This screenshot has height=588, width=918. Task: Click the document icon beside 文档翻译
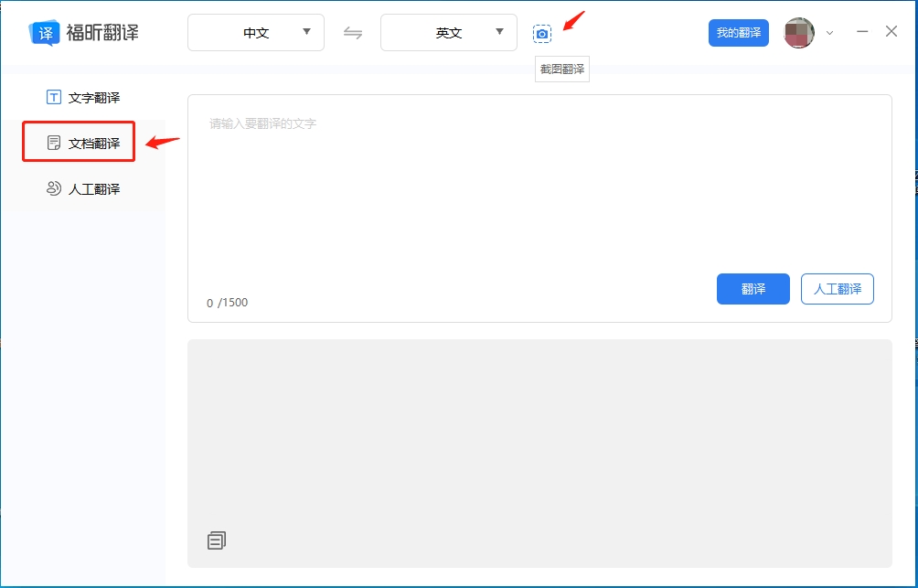click(x=52, y=142)
